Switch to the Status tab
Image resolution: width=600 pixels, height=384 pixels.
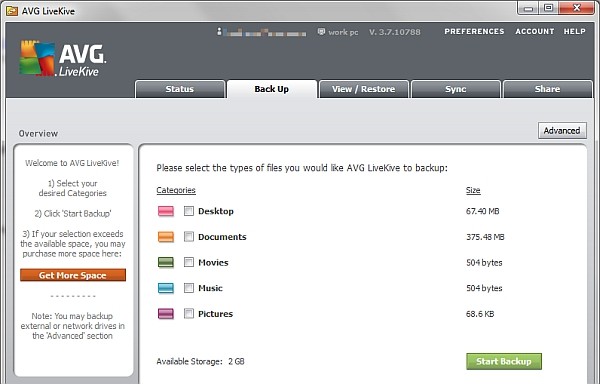tap(180, 89)
